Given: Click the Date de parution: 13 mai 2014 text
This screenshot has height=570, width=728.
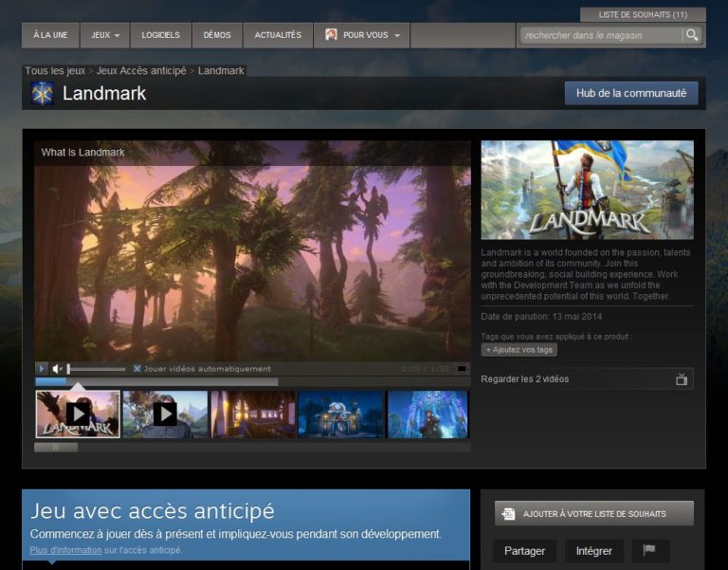Looking at the screenshot, I should point(541,317).
